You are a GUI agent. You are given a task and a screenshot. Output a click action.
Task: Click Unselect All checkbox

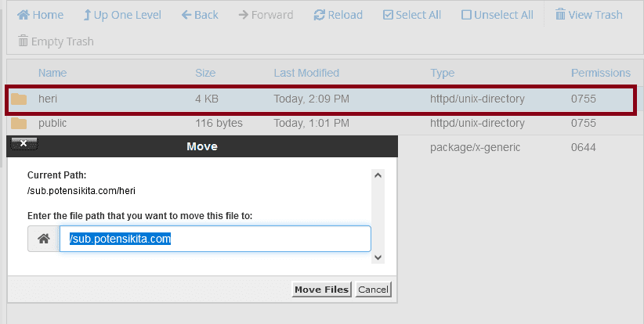coord(466,15)
